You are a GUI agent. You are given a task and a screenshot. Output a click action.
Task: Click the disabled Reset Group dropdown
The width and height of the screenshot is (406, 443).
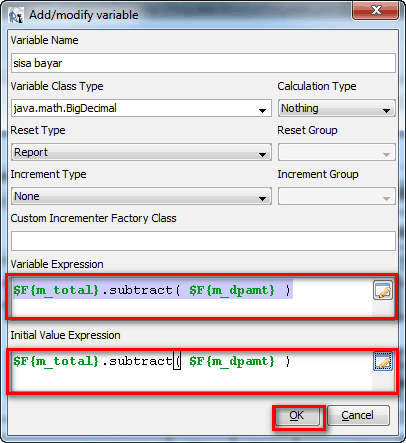(x=337, y=152)
